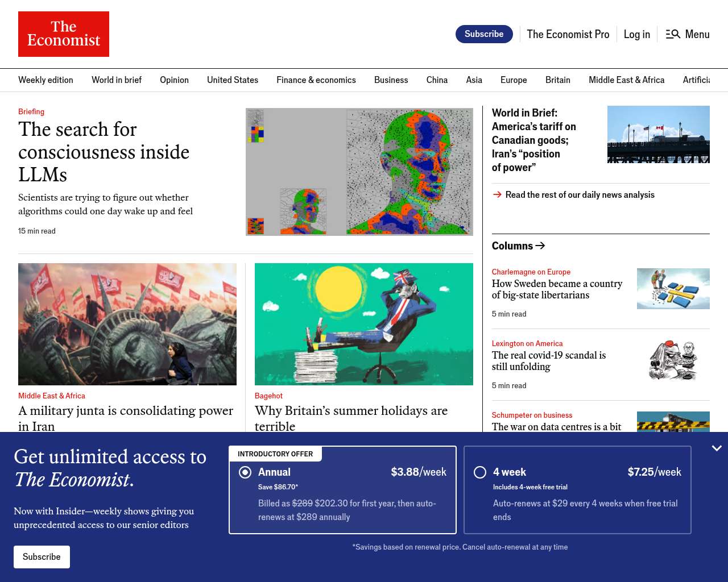The image size is (728, 582).
Task: Click the Bagehot column label
Action: coord(268,396)
